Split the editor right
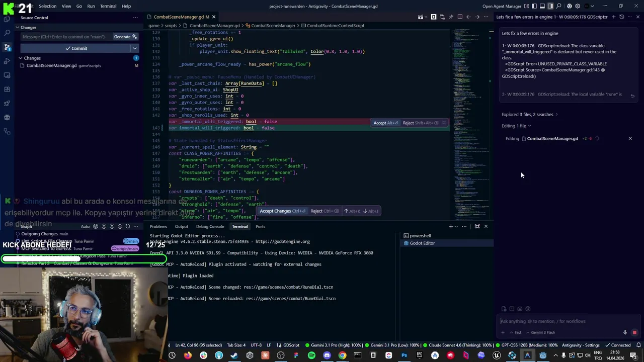Image resolution: width=644 pixels, height=362 pixels. [x=459, y=17]
